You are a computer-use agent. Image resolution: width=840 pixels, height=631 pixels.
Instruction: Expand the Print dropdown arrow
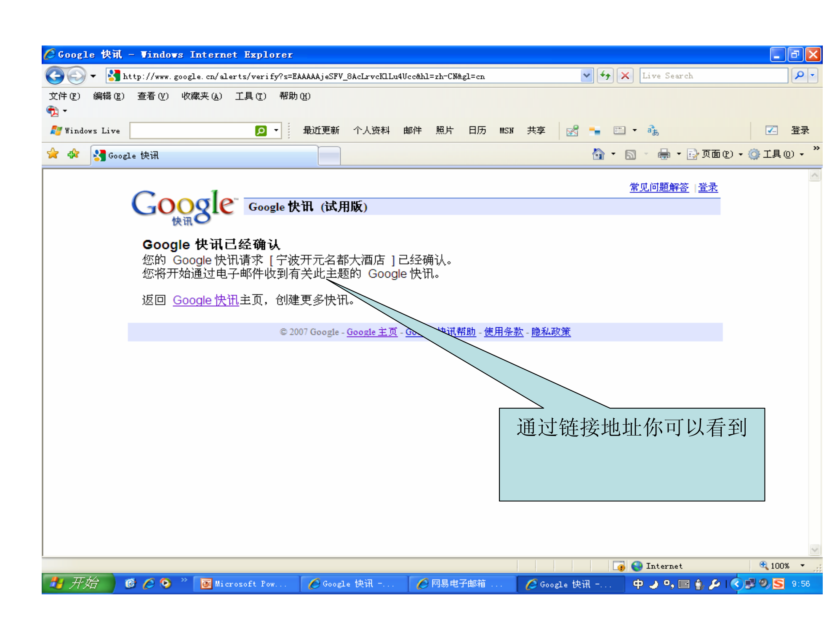[x=679, y=154]
